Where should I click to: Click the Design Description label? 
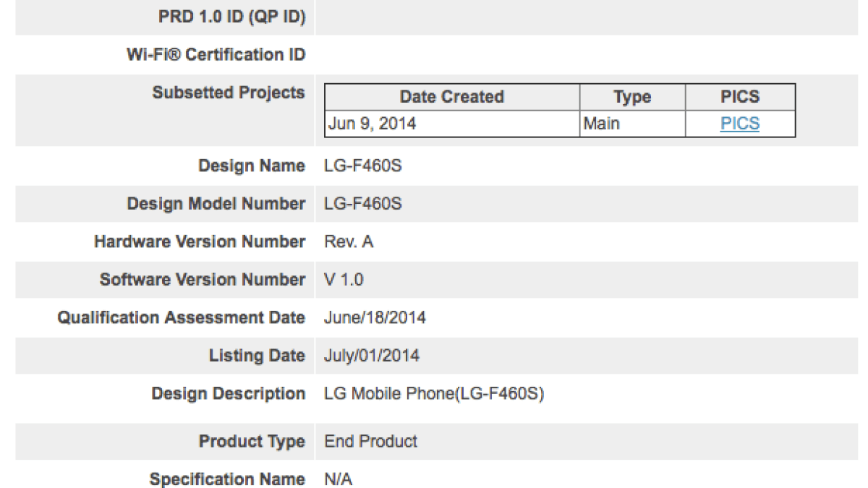coord(228,394)
